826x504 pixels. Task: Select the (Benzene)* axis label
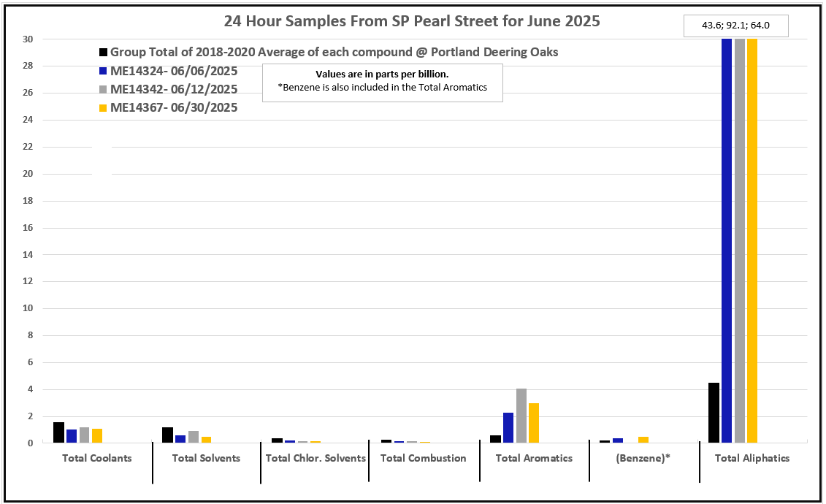click(x=643, y=458)
